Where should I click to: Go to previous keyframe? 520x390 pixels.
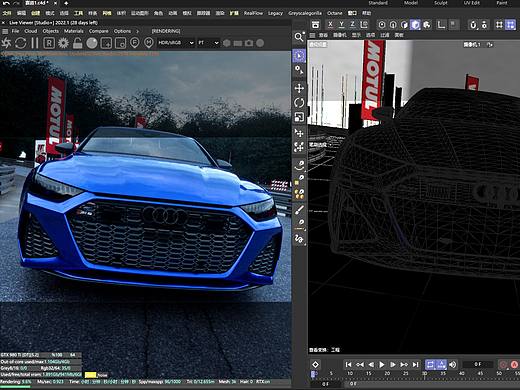coord(360,365)
